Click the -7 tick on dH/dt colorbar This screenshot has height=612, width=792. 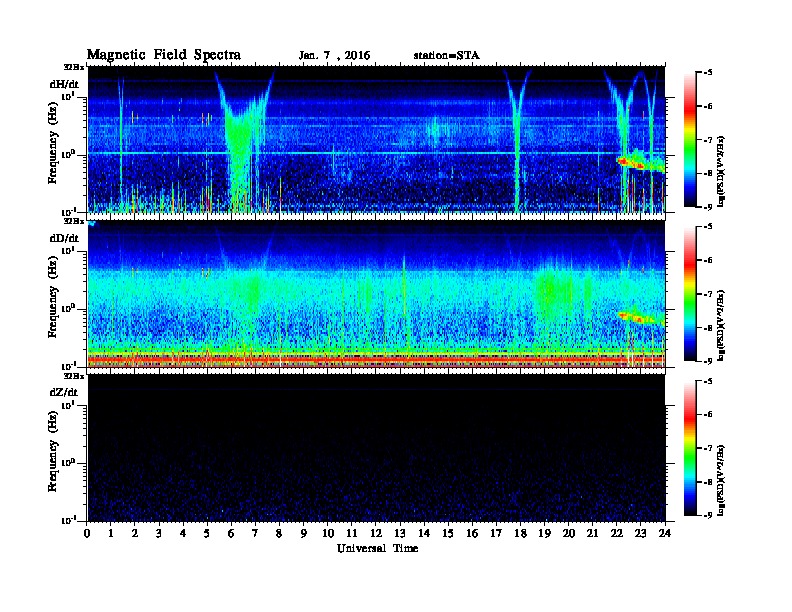(708, 140)
